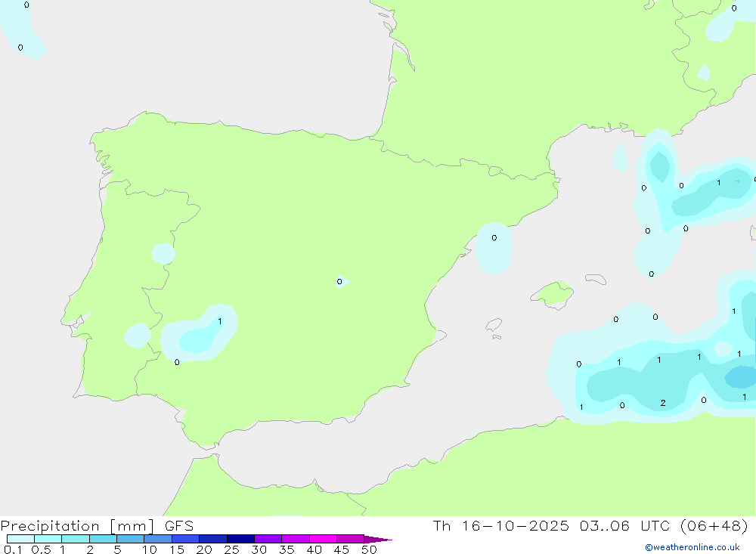Click the legend value '50'
756x554 pixels.
(x=369, y=549)
